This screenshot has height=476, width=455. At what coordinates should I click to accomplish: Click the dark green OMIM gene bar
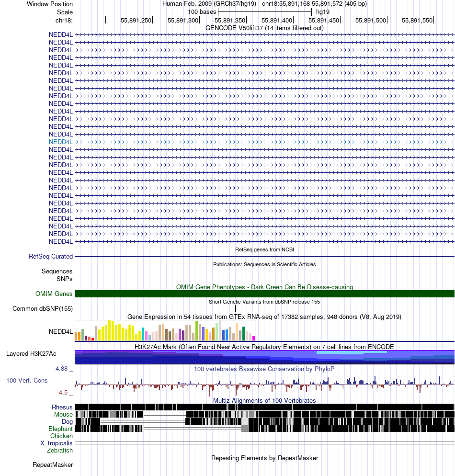[x=264, y=294]
